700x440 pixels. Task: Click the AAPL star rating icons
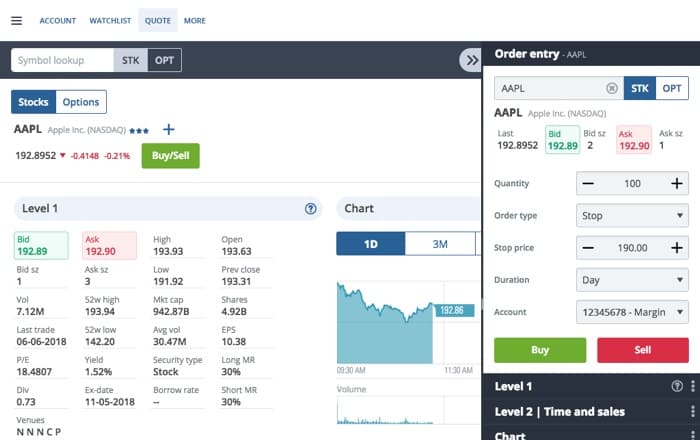pos(139,131)
